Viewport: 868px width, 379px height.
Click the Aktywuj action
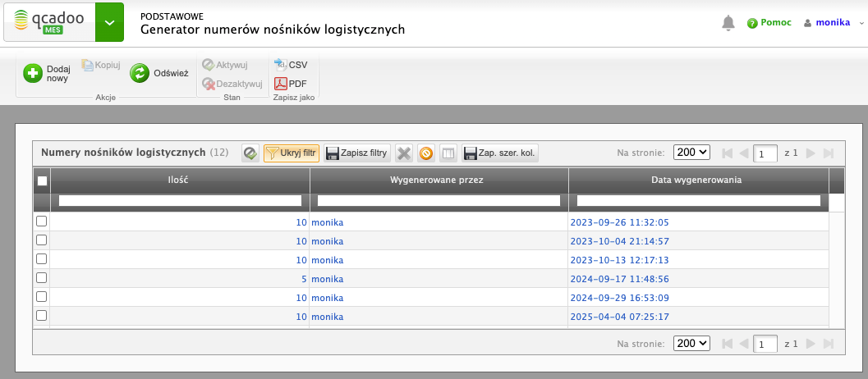[225, 65]
